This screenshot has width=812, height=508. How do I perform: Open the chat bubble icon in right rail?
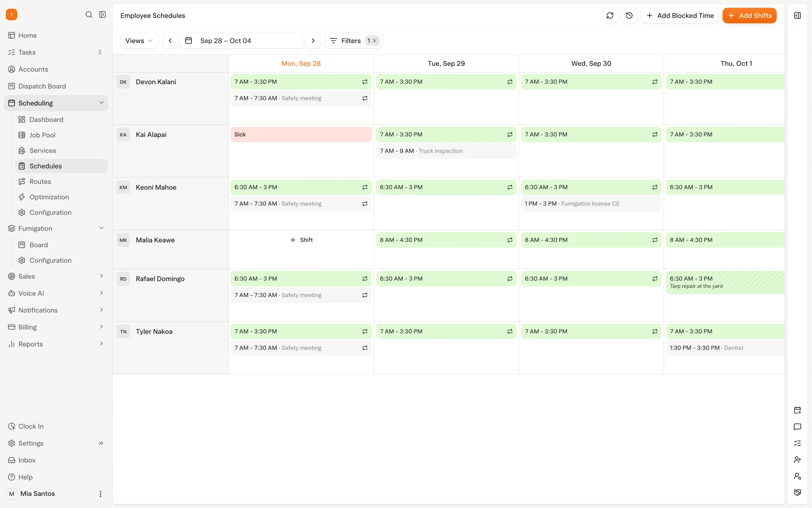coord(797,427)
